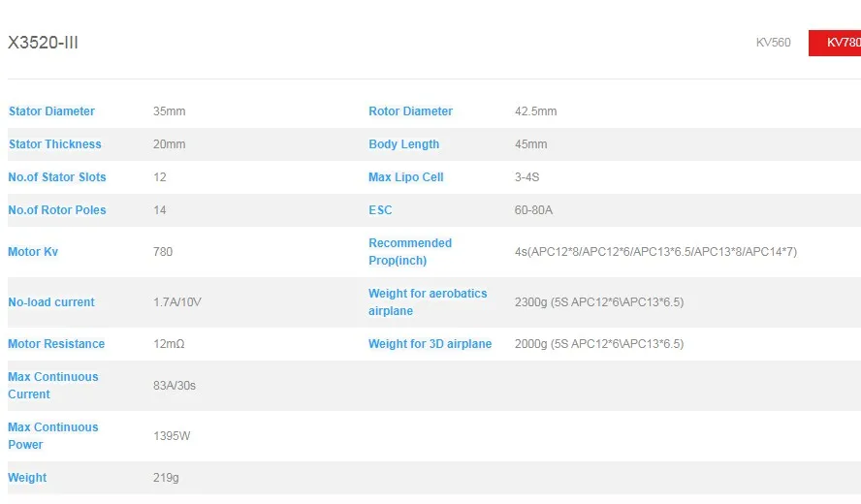Click the Motor Kv label

pos(33,252)
